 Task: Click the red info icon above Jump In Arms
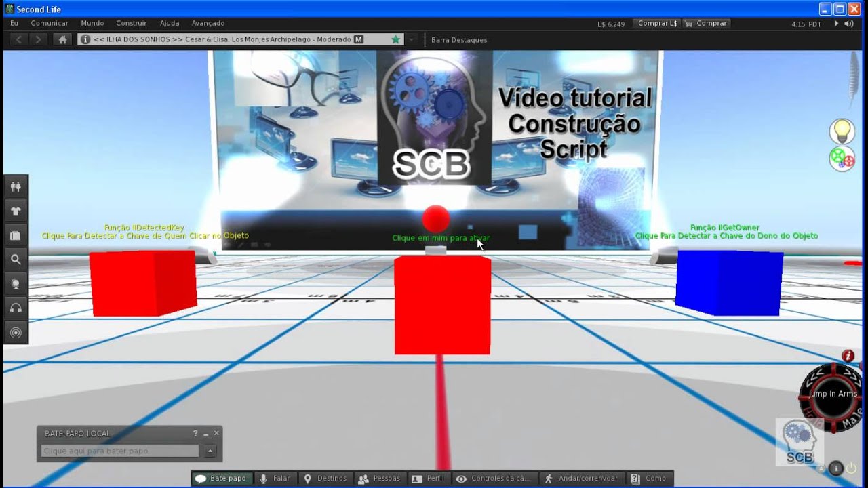click(x=848, y=356)
